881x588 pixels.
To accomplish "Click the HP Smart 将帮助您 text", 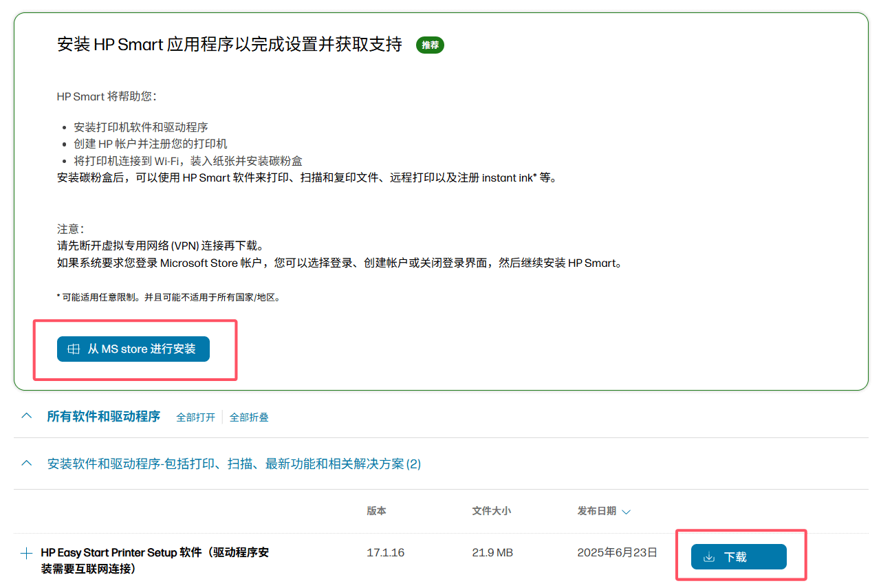I will 107,96.
